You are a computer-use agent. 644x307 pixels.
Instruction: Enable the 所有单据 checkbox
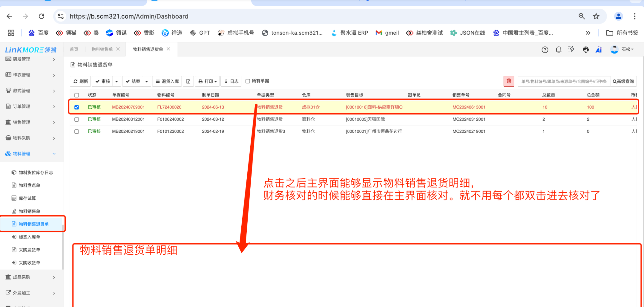tap(248, 81)
